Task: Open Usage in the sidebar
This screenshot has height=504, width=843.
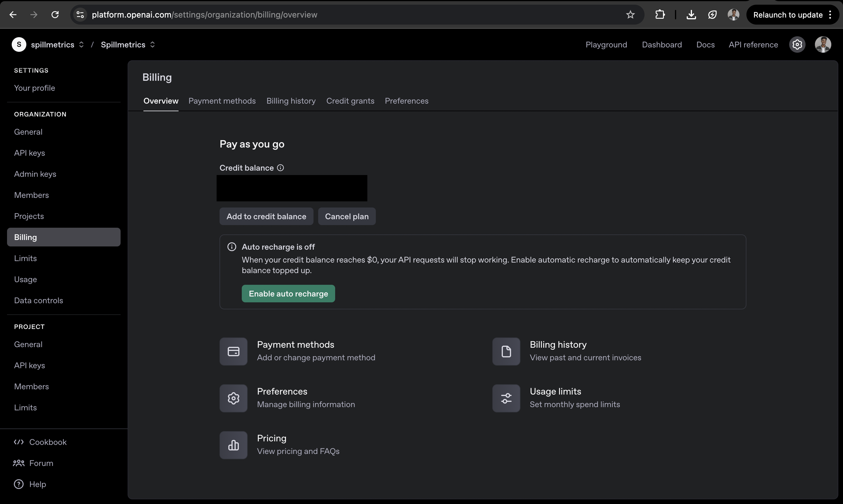Action: tap(25, 279)
